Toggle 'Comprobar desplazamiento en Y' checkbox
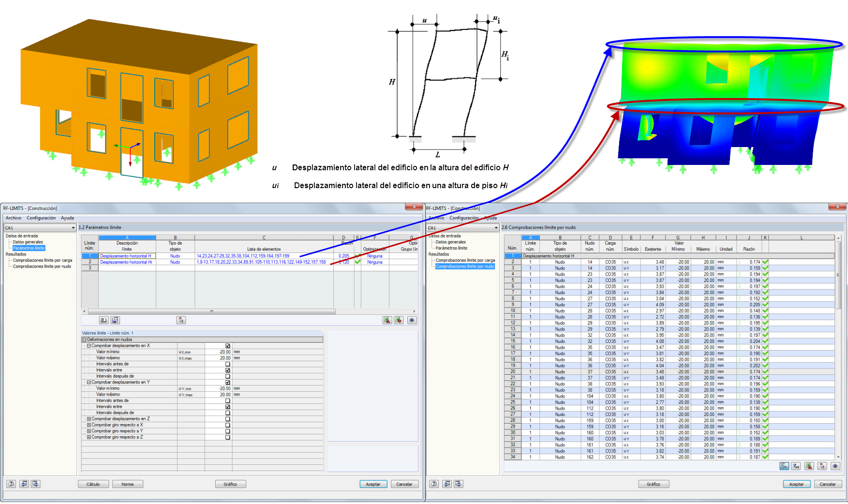 228,383
